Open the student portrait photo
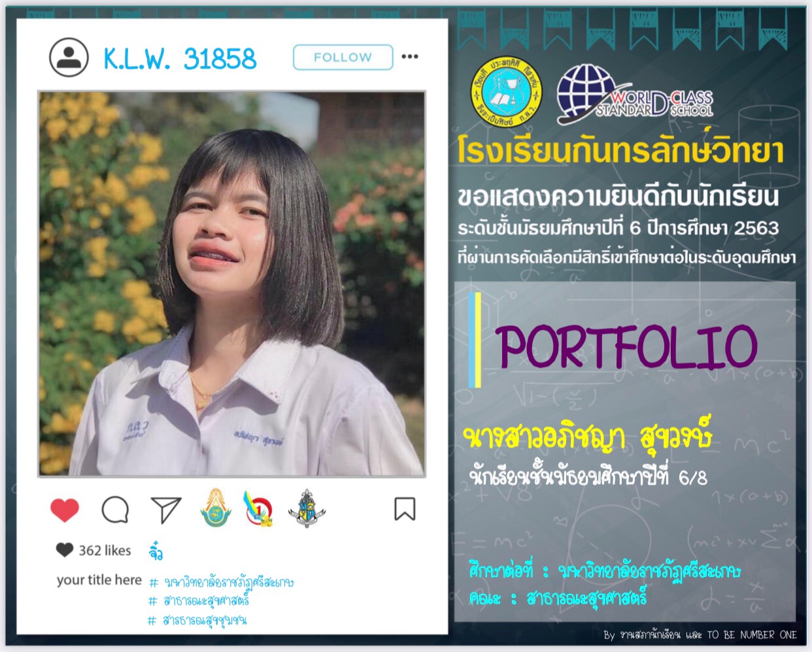 point(232,284)
